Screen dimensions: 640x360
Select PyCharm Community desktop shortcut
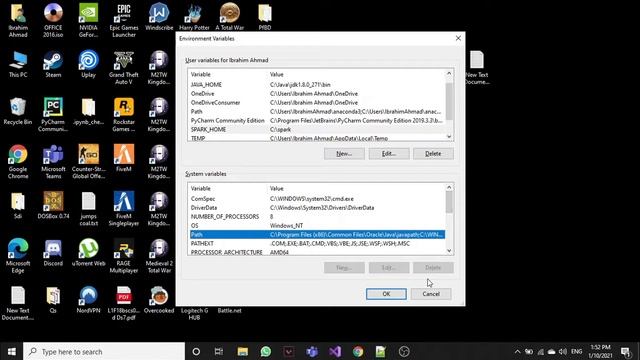(x=53, y=115)
